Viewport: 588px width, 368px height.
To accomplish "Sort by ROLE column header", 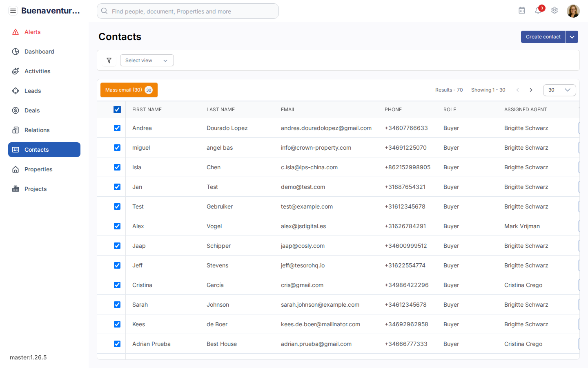I will click(450, 110).
